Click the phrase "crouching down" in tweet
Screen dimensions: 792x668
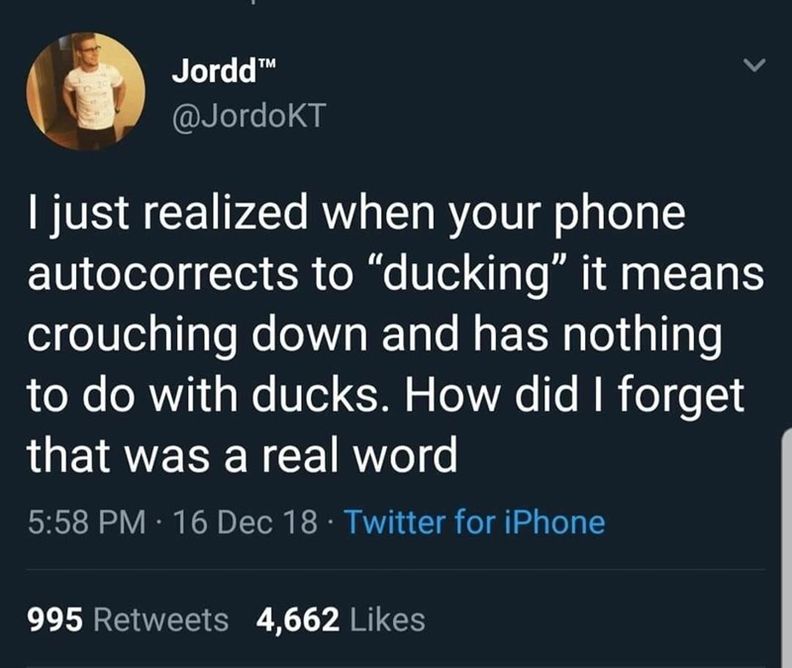197,336
